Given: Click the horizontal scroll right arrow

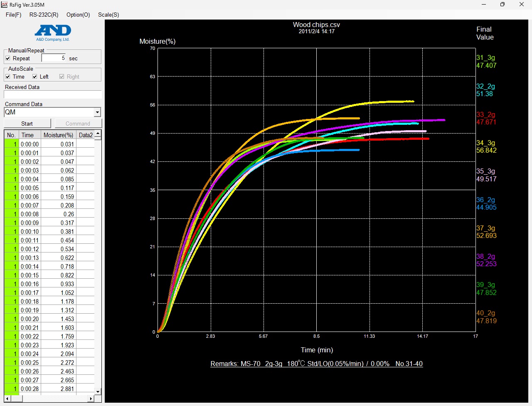Looking at the screenshot, I should pyautogui.click(x=91, y=399).
